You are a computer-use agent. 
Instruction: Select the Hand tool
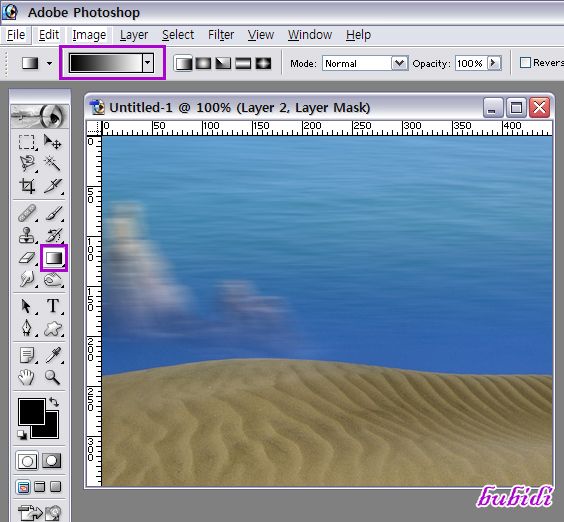point(27,377)
